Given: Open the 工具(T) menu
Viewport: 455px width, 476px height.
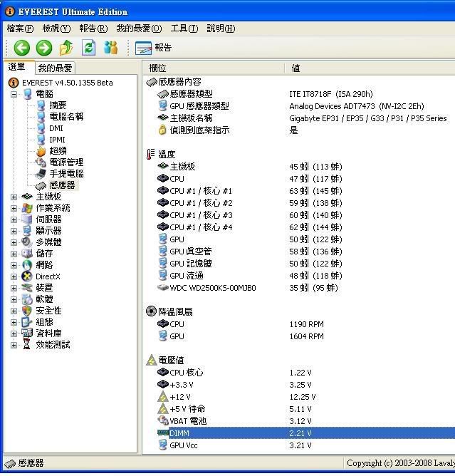Looking at the screenshot, I should 184,29.
